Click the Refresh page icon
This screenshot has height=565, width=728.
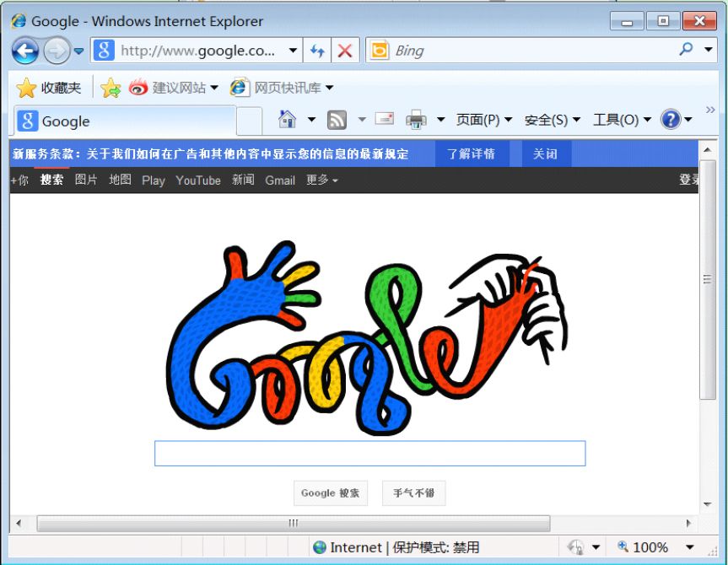pos(317,50)
